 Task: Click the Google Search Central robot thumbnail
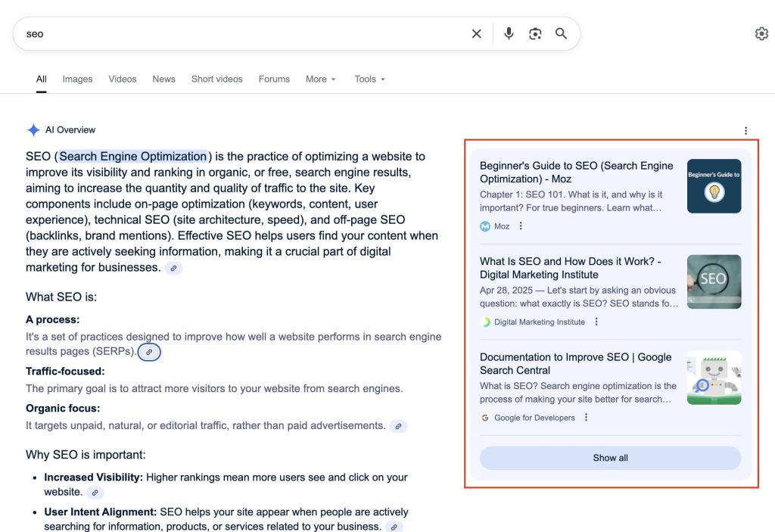point(714,377)
